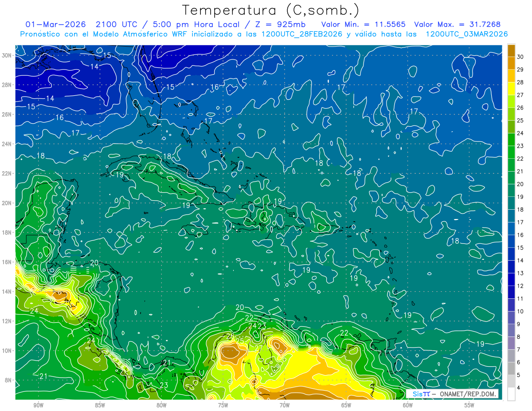Click the "65W" longitude axis label
The width and height of the screenshot is (532, 411).
(346, 406)
